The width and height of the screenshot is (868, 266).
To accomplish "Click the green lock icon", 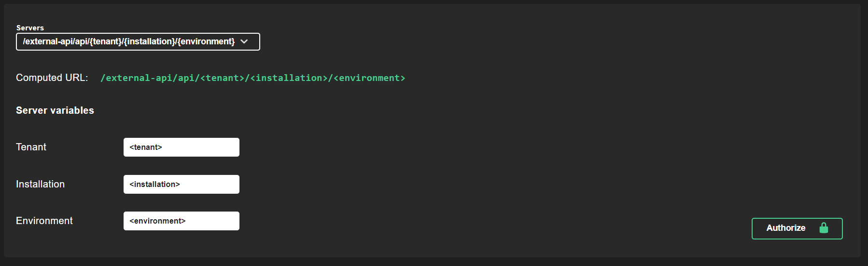I will (x=824, y=228).
